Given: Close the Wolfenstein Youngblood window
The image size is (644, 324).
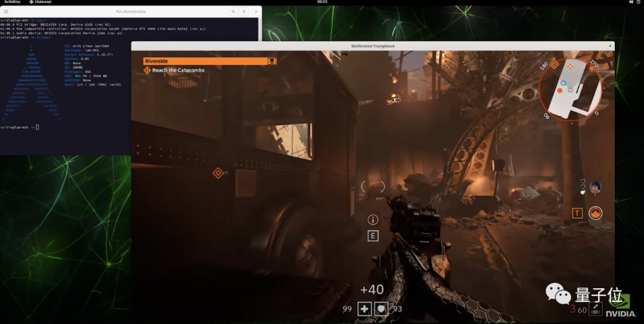Looking at the screenshot, I should click(610, 46).
